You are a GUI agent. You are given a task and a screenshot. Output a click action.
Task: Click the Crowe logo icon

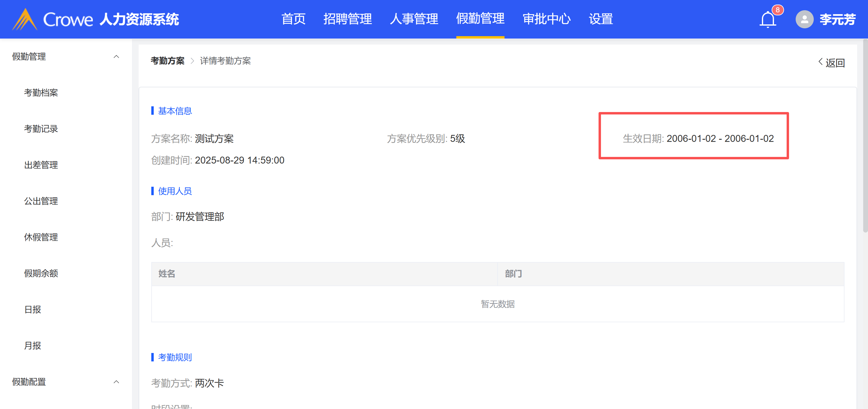pos(25,19)
